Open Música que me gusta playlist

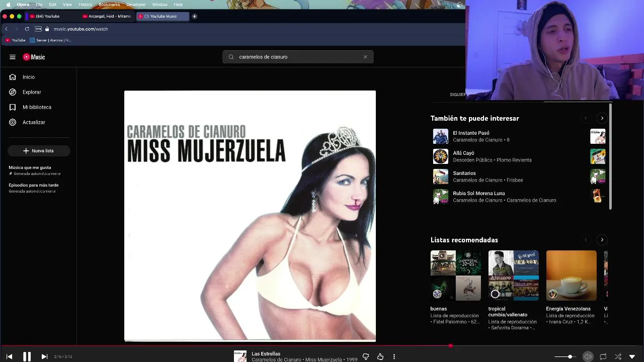35,170
